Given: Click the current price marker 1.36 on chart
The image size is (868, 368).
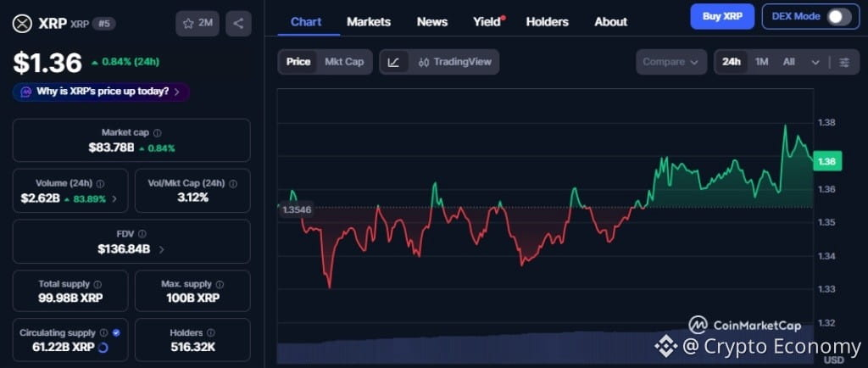Looking at the screenshot, I should pos(827,161).
